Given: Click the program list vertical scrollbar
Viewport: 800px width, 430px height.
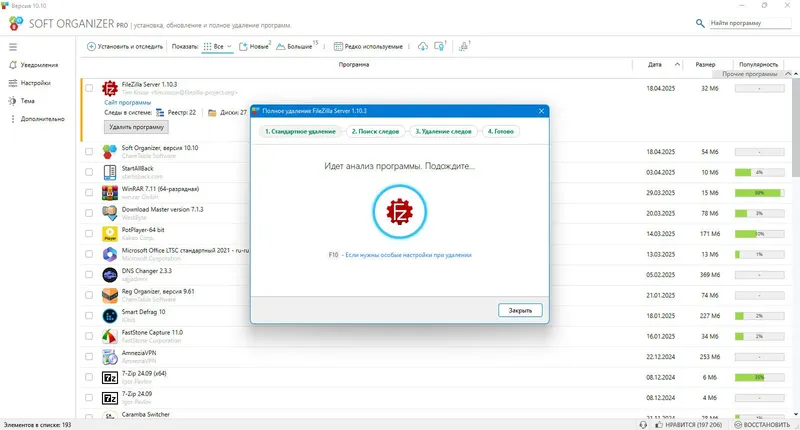Looking at the screenshot, I should (796, 128).
